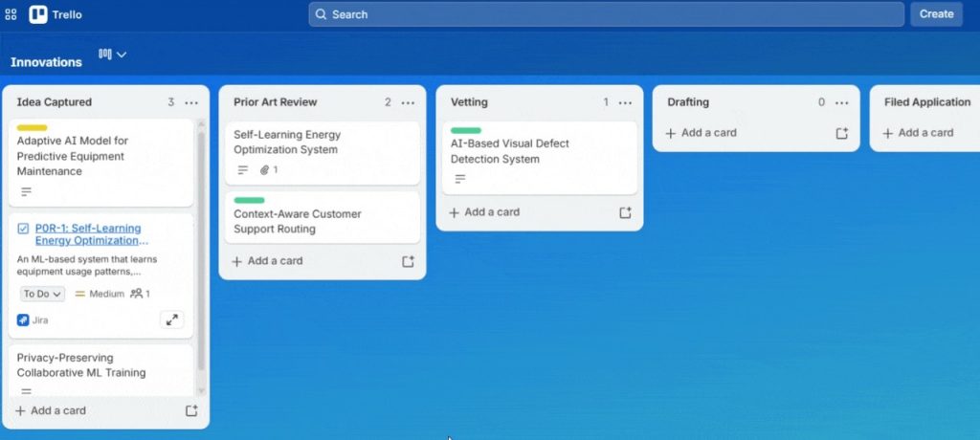
Task: Open Drafting list actions menu
Action: 842,102
